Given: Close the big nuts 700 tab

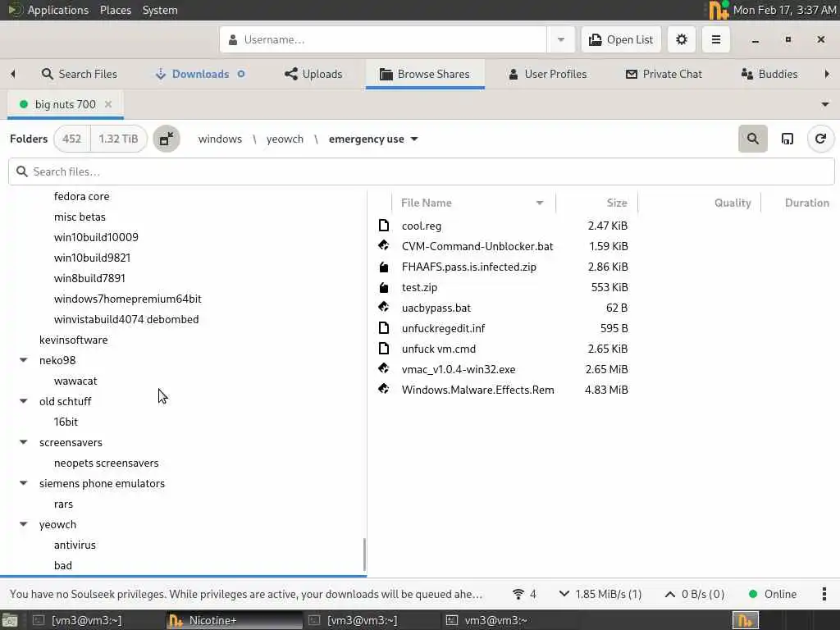Looking at the screenshot, I should 108,104.
